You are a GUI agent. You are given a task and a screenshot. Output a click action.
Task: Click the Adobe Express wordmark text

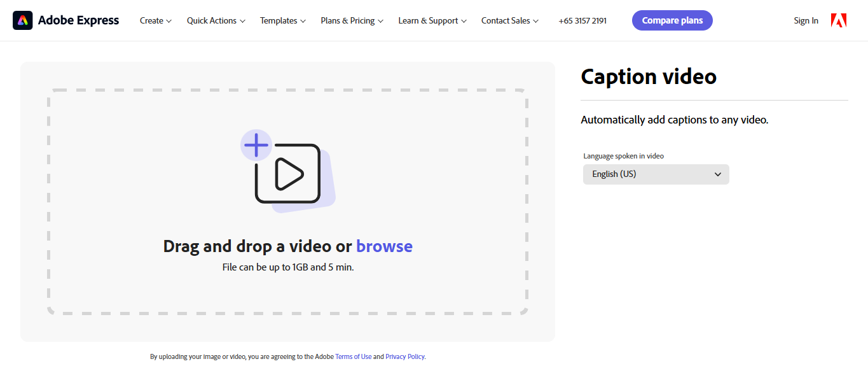click(x=77, y=20)
